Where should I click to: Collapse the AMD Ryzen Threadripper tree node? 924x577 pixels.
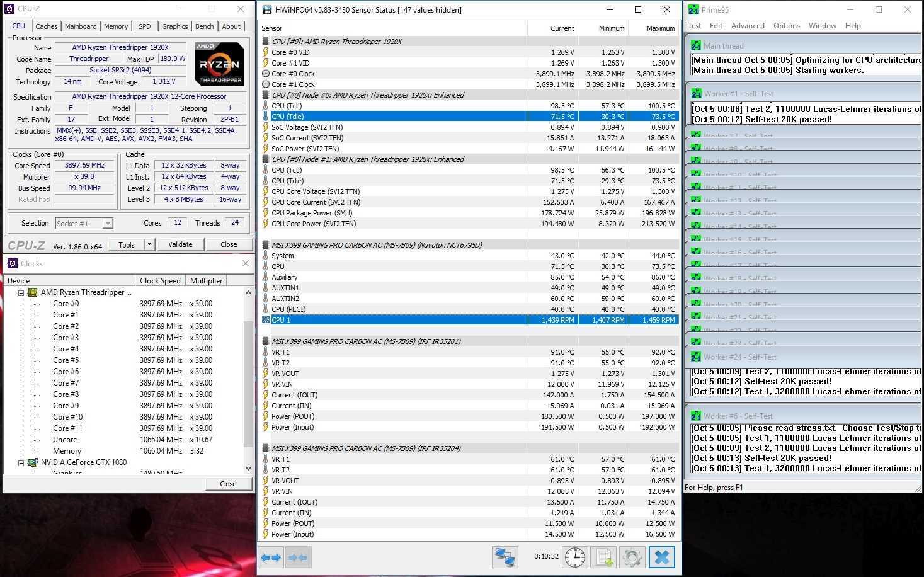pos(21,292)
